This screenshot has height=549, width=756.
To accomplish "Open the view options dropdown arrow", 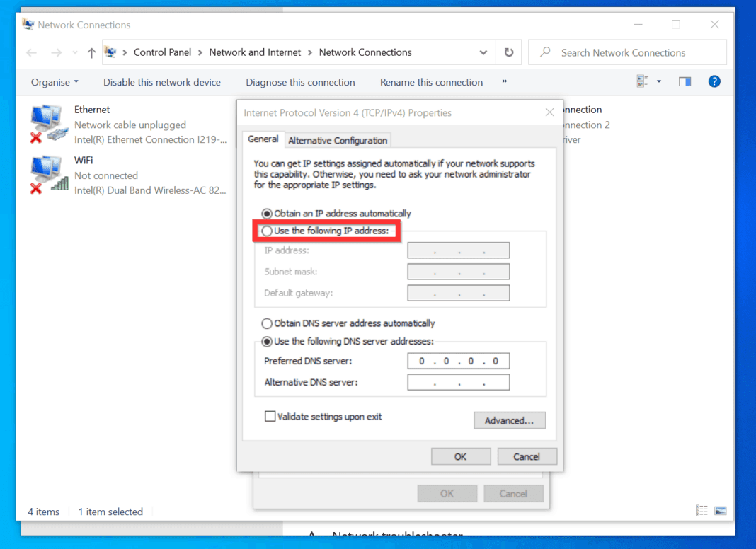I will click(x=658, y=81).
